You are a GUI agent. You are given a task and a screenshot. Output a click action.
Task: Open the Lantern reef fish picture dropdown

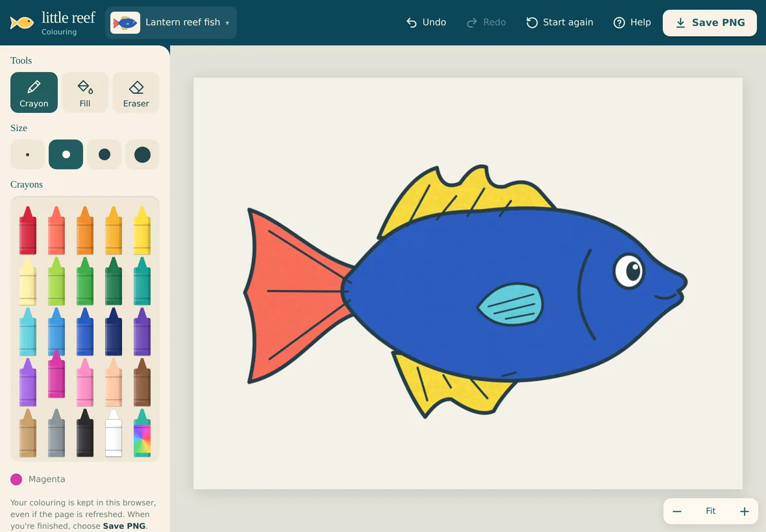pyautogui.click(x=171, y=23)
